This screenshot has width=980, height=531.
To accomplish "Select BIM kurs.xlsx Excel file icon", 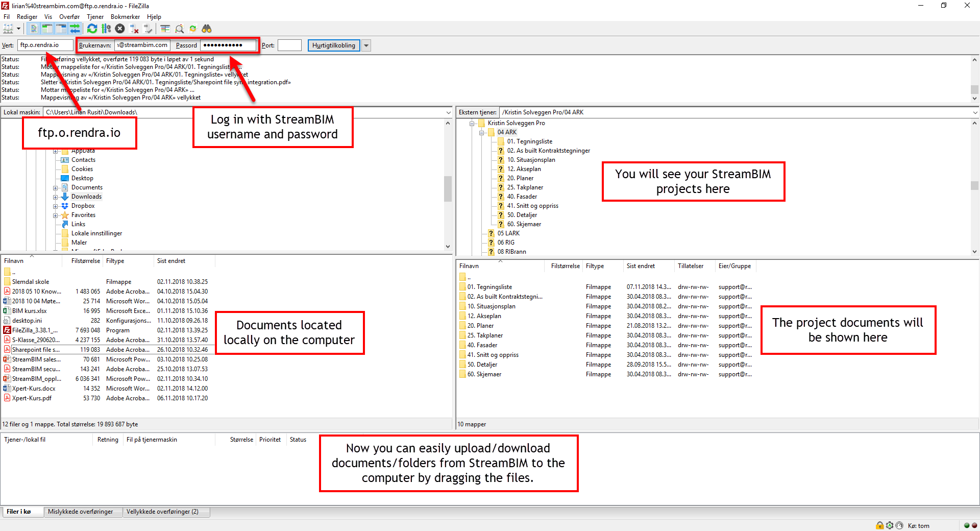I will point(7,311).
